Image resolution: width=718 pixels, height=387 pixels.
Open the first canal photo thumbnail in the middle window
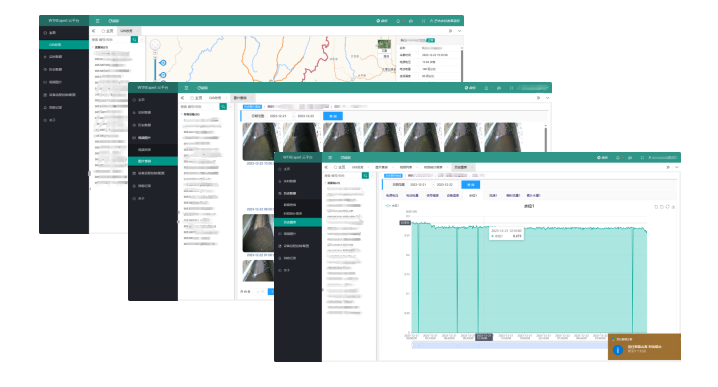click(x=260, y=141)
